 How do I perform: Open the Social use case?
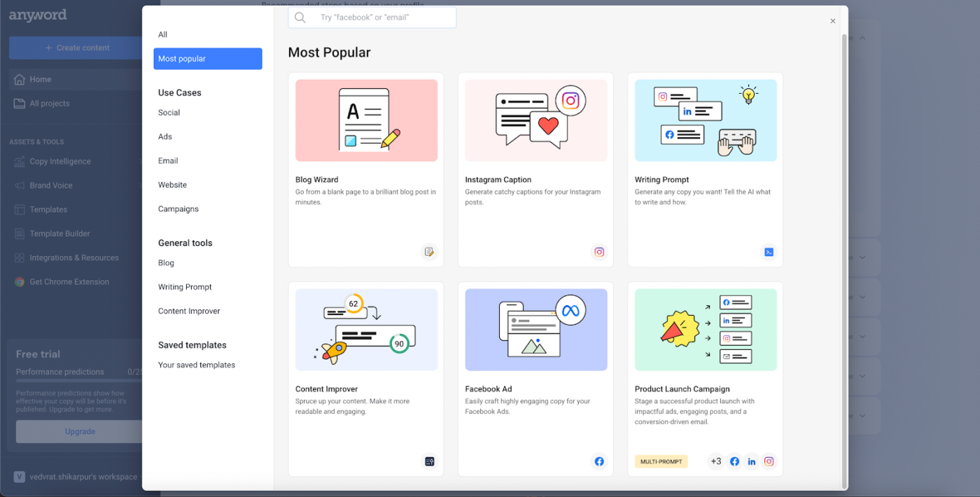[169, 113]
